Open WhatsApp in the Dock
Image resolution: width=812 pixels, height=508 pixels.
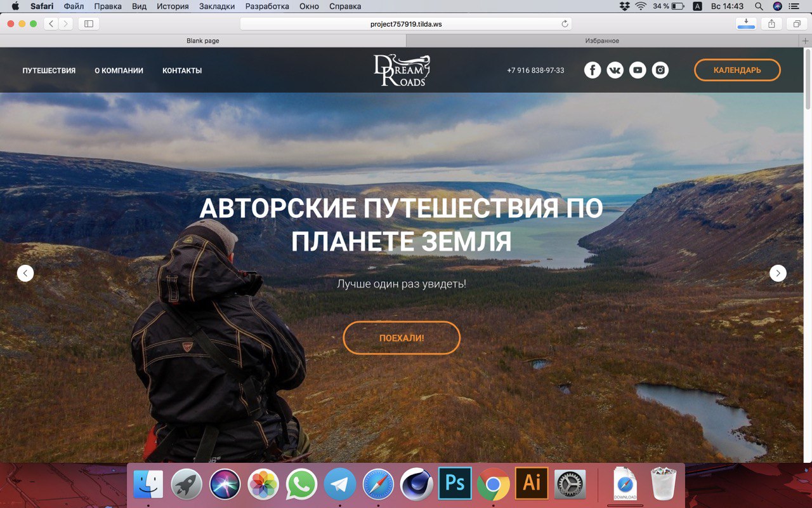click(x=302, y=485)
